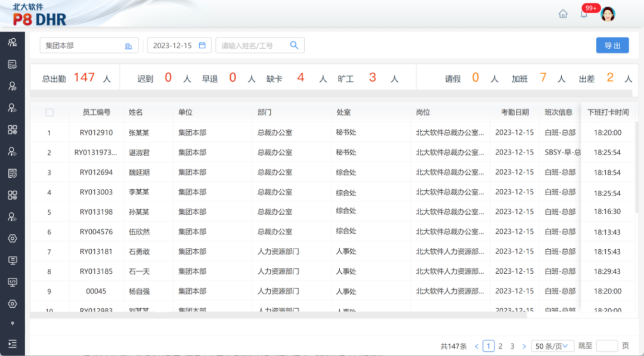Image resolution: width=644 pixels, height=356 pixels.
Task: Expand the sidebar using the bottom menu icon
Action: (12, 343)
